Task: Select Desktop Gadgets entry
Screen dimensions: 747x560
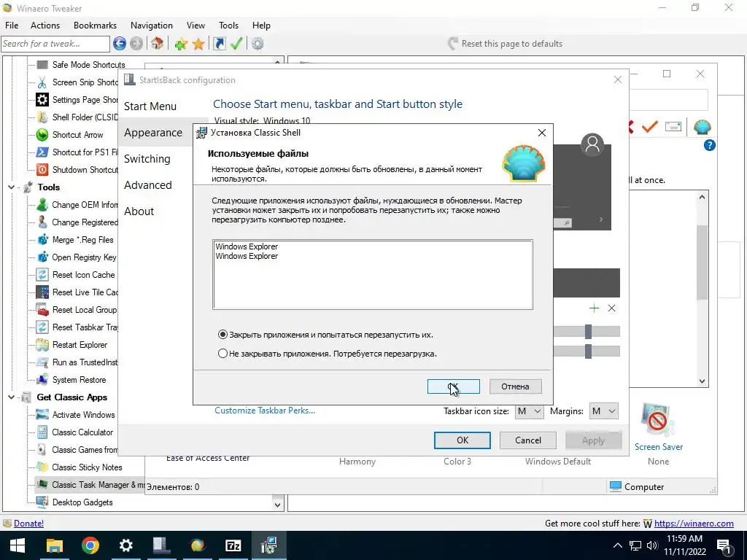Action: [x=82, y=502]
